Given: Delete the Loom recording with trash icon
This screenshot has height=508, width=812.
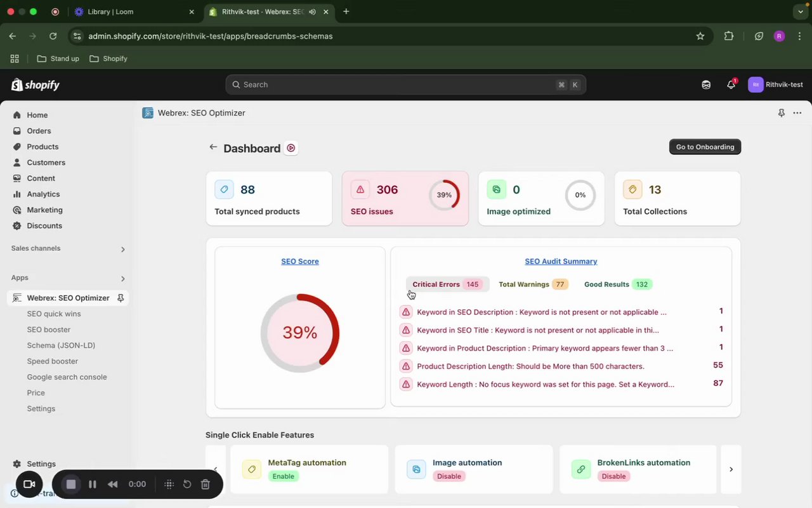Looking at the screenshot, I should [206, 485].
